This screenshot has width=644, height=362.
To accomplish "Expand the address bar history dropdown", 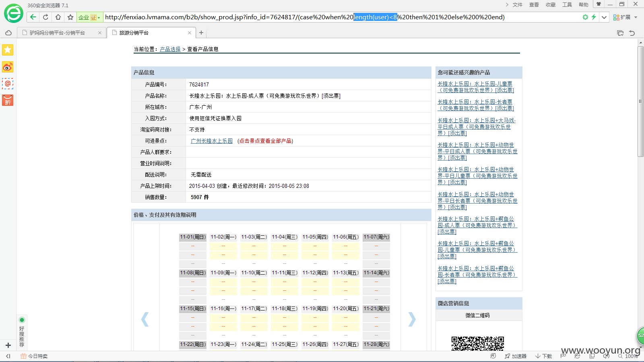I will point(604,17).
